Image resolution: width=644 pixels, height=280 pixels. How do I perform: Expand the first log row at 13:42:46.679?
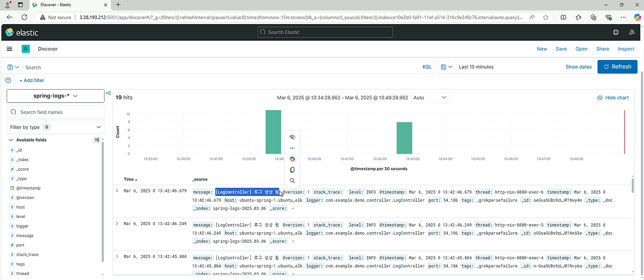click(117, 191)
